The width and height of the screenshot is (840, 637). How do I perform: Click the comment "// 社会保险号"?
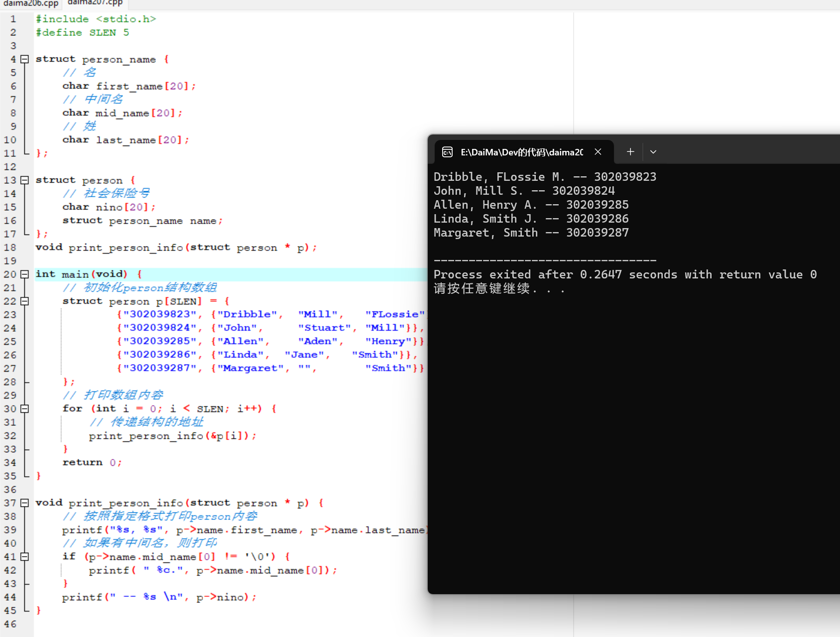tap(106, 193)
